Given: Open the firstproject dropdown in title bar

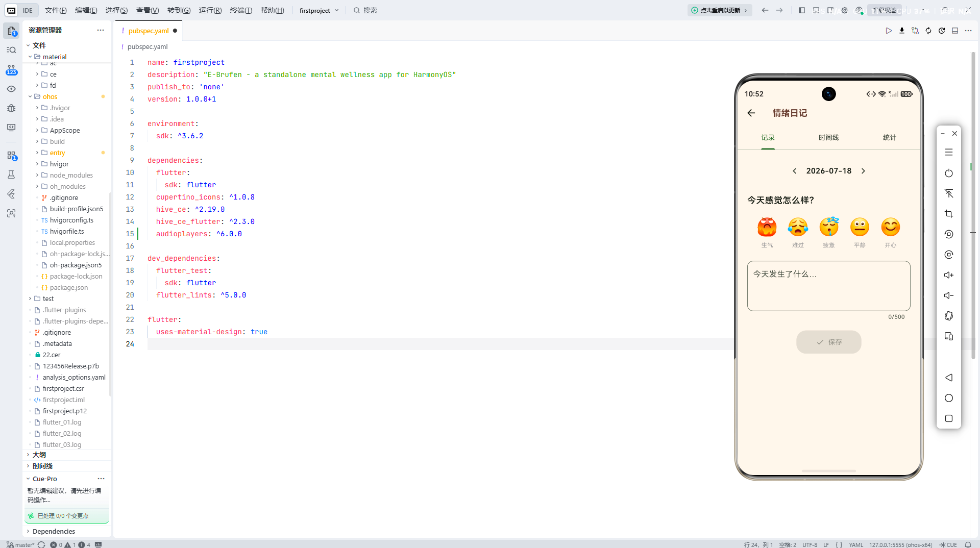Looking at the screenshot, I should (x=319, y=10).
